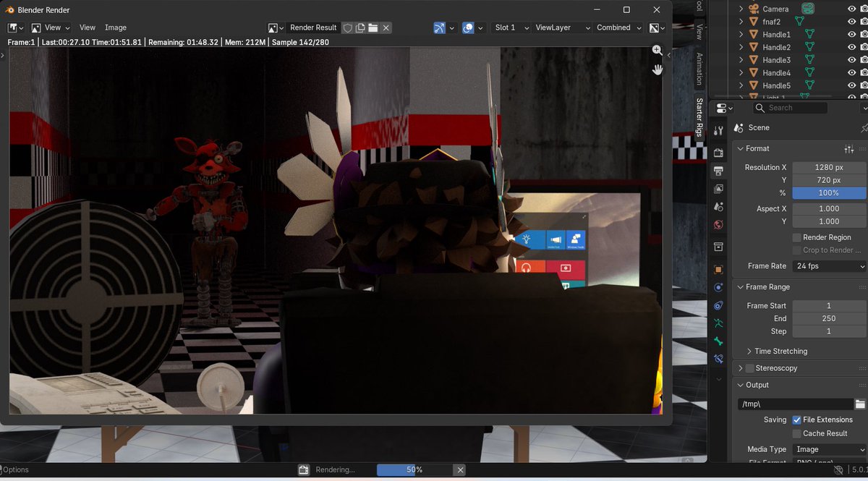Click the open image folder icon
This screenshot has height=481, width=868.
click(x=373, y=27)
